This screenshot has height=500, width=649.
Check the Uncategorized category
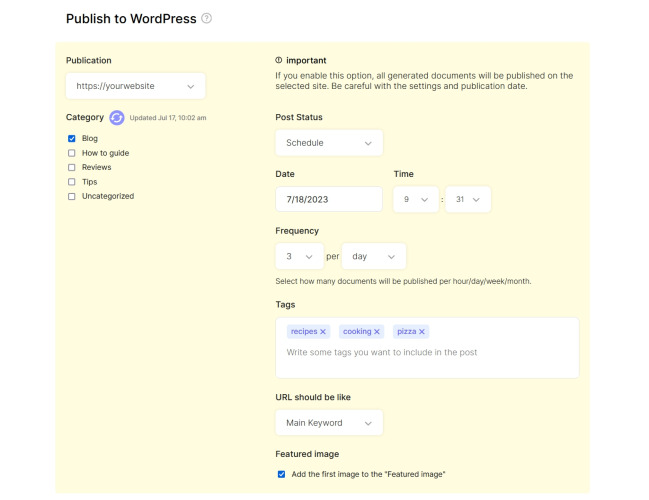tap(72, 196)
